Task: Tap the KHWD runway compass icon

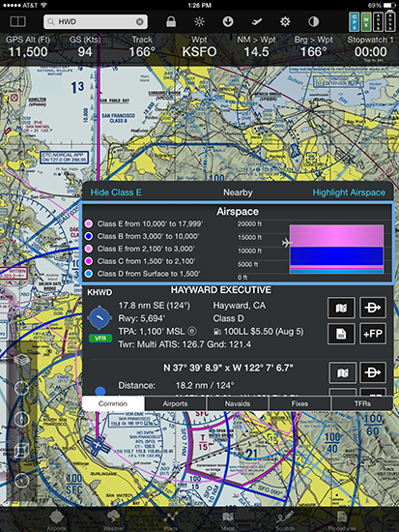Action: tap(100, 318)
